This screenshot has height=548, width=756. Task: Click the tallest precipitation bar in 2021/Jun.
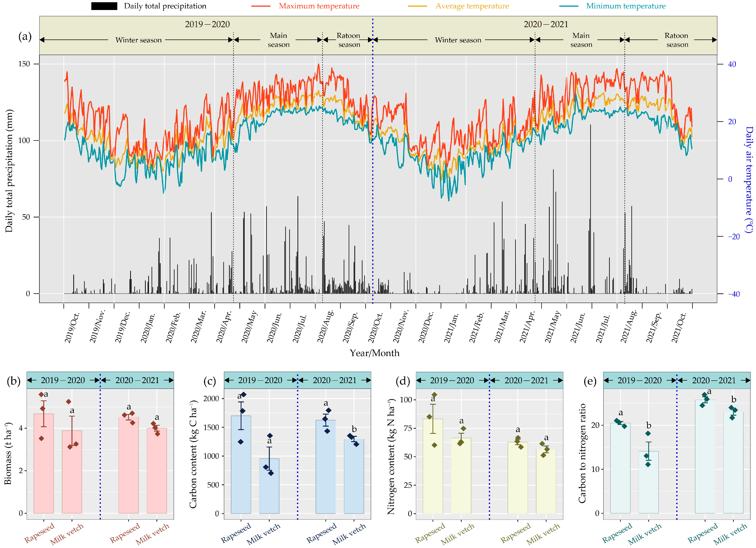590,209
